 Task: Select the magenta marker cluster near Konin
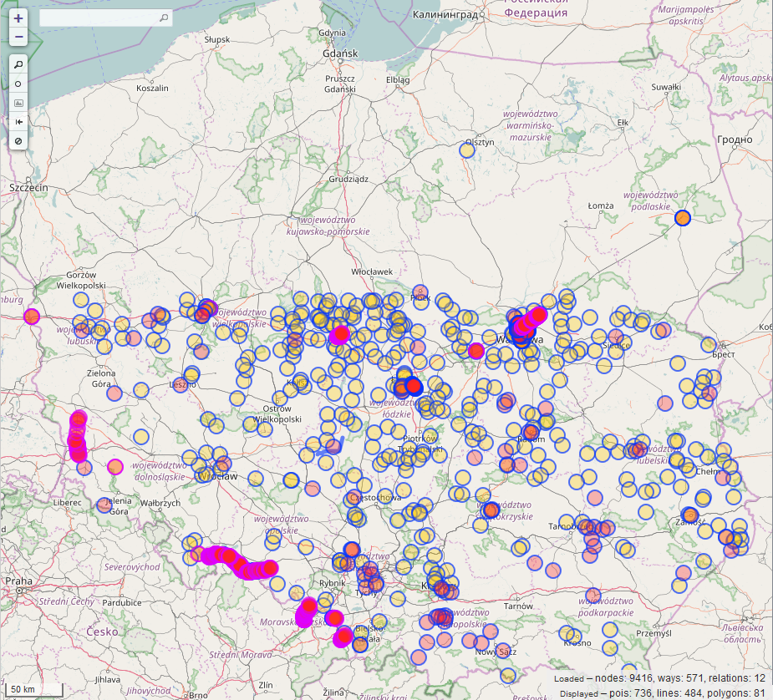pyautogui.click(x=339, y=335)
